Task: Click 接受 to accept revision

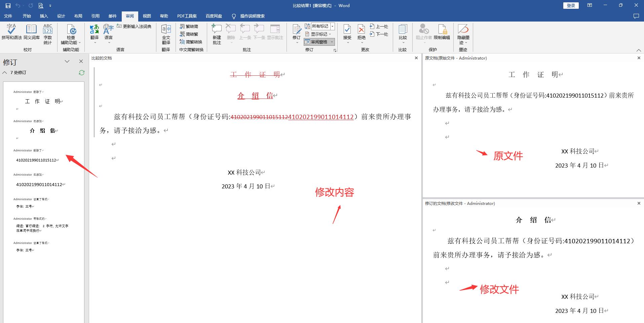Action: [347, 32]
